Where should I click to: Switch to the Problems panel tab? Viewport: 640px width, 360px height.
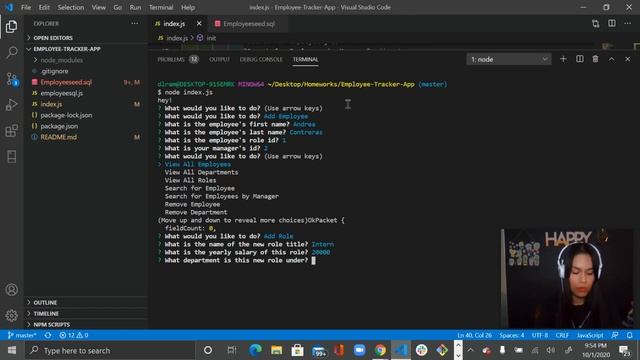tap(178, 60)
